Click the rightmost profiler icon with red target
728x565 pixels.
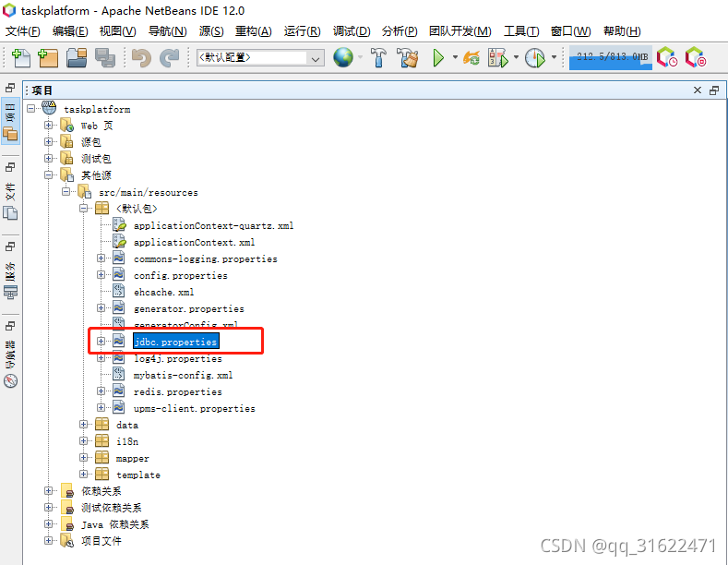click(x=695, y=57)
